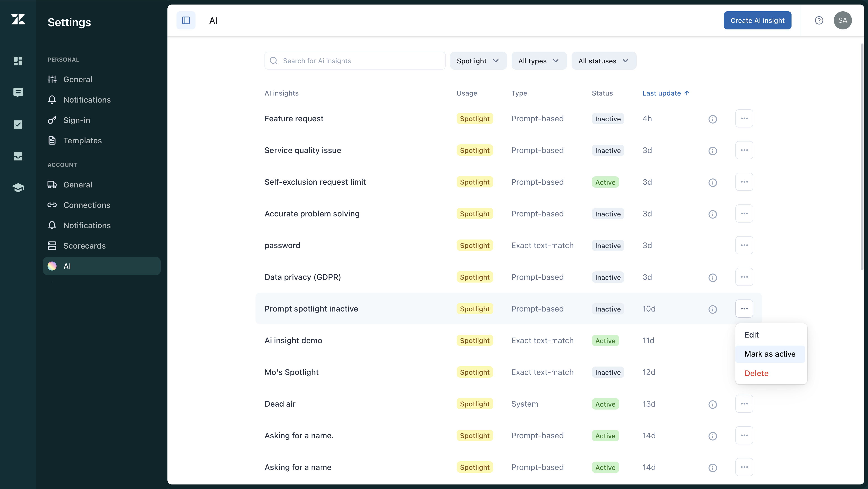
Task: Toggle the sidebar panel icon next to the AI title
Action: [186, 21]
